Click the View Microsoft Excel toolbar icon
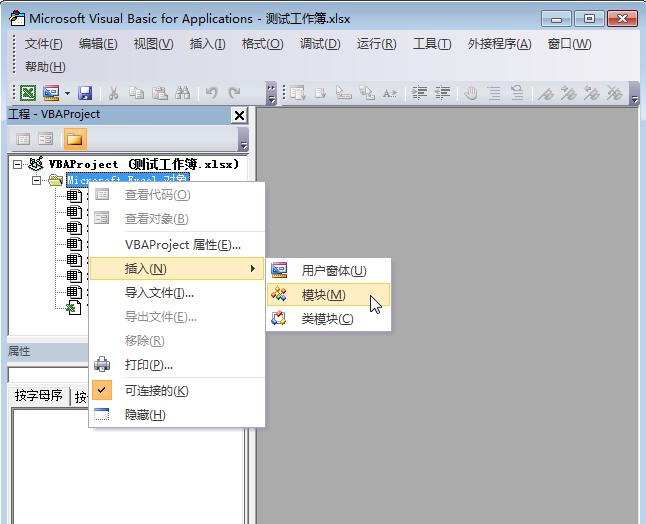 pos(28,93)
